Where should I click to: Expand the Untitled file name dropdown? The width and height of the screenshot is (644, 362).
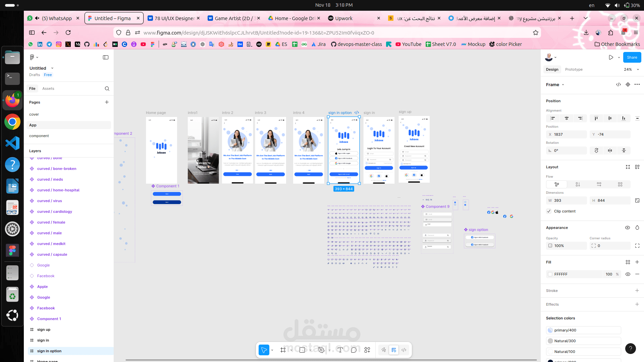tap(52, 68)
